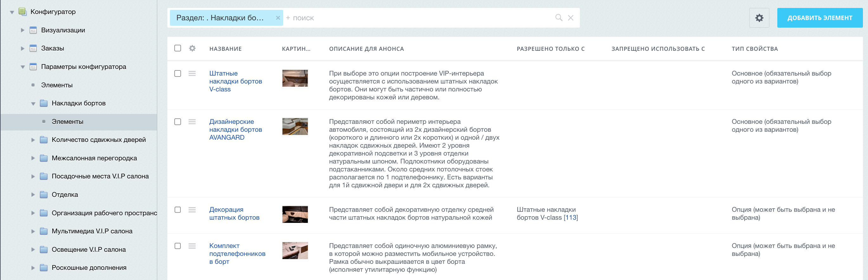This screenshot has height=280, width=868.
Task: Open thumbnail of Декорация штатных бортов
Action: click(295, 214)
